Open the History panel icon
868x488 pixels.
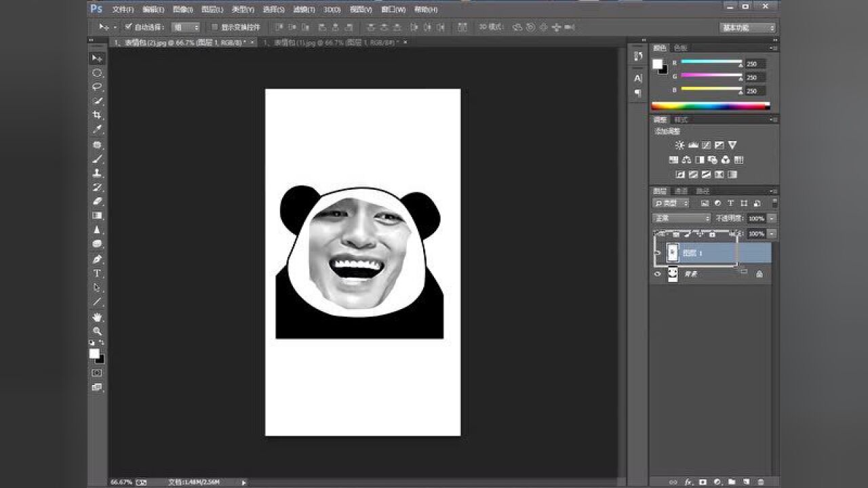[x=638, y=56]
